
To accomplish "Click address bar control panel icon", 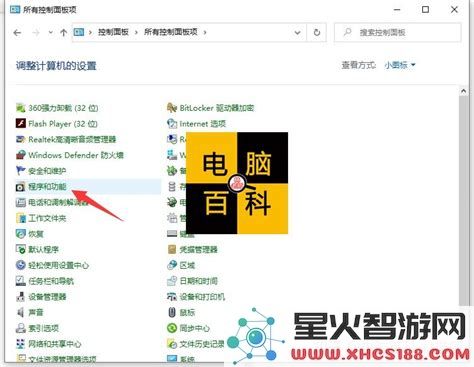I will pos(79,32).
